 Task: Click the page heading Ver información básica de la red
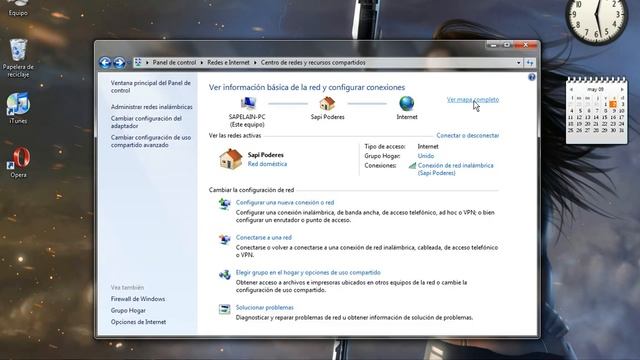307,87
